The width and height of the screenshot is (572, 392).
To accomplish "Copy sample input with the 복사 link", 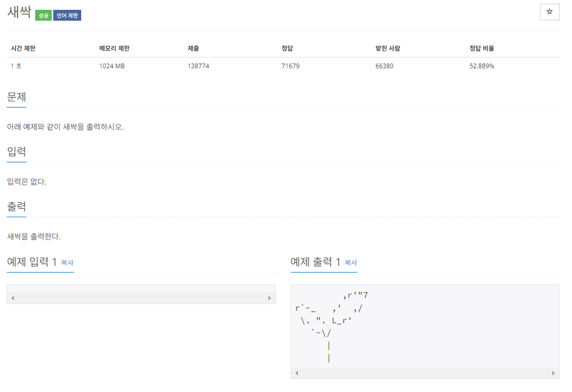I will click(68, 263).
